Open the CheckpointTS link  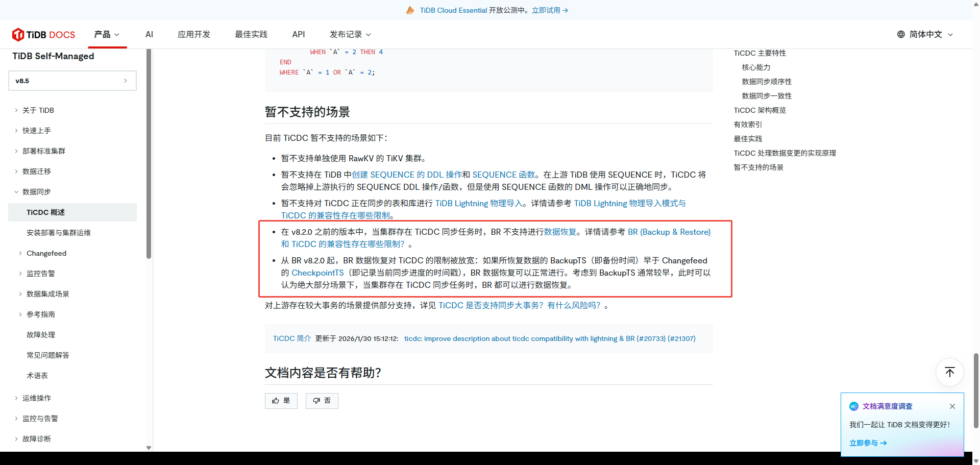(x=317, y=273)
